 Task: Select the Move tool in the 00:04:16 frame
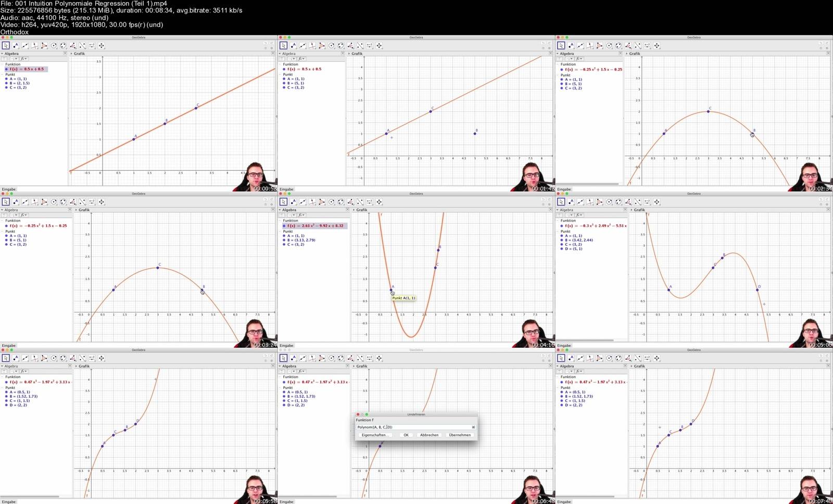tap(283, 202)
